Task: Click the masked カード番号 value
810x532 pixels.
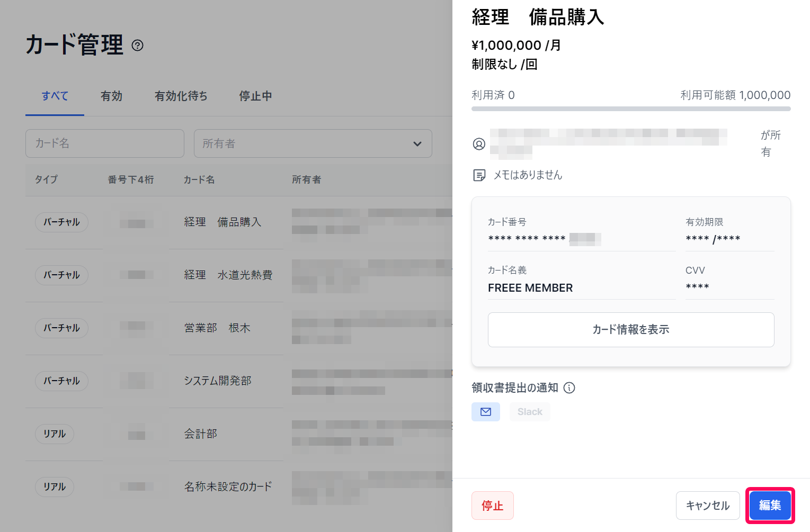Action: coord(545,239)
